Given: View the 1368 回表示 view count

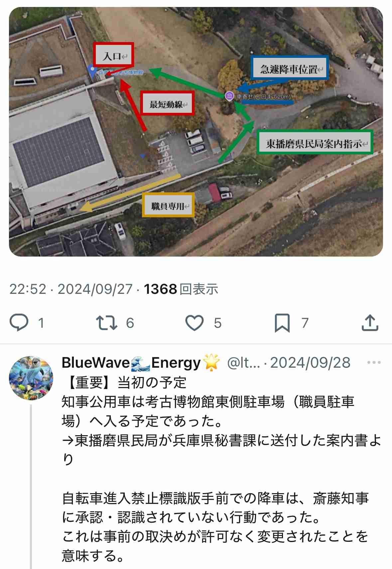Looking at the screenshot, I should [x=181, y=289].
